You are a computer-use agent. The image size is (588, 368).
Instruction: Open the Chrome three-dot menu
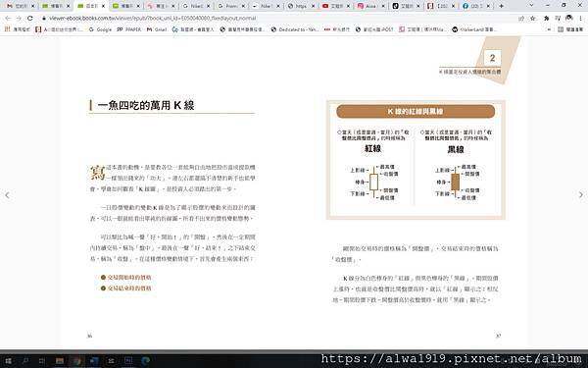(x=581, y=18)
